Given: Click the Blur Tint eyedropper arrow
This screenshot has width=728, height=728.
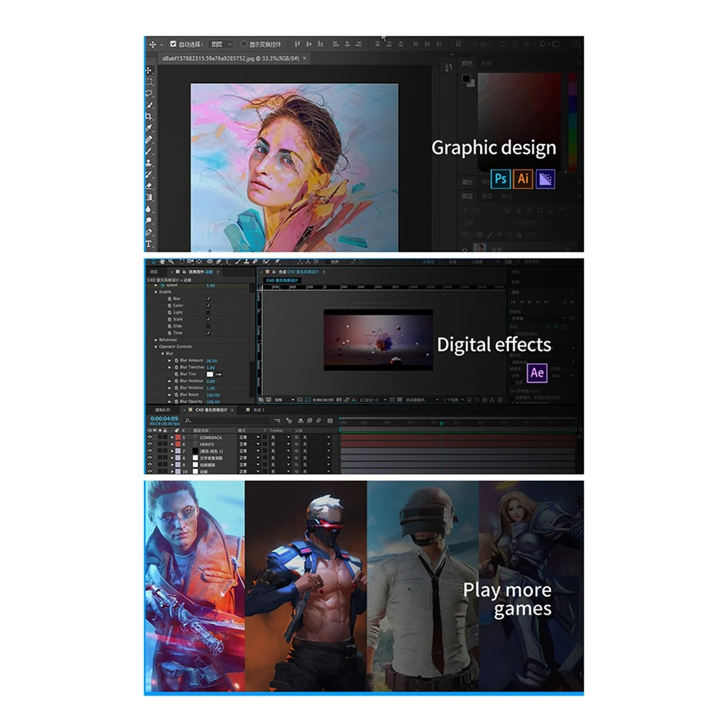Looking at the screenshot, I should tap(218, 374).
